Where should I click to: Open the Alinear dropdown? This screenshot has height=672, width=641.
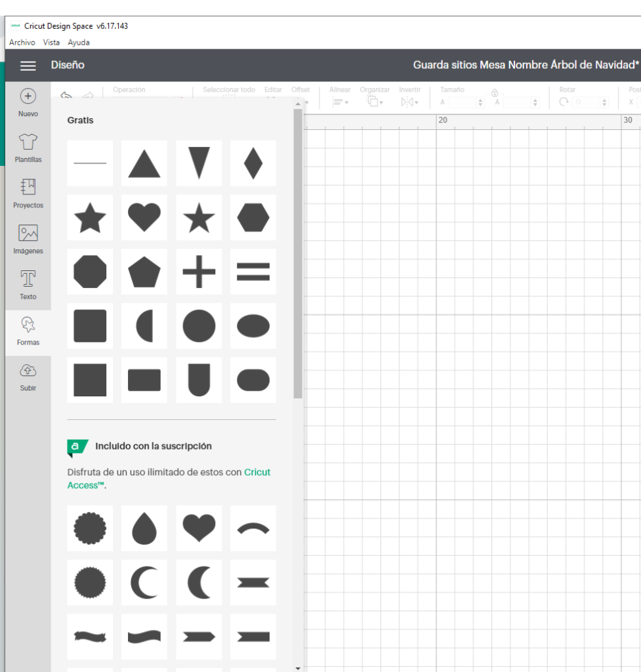click(x=341, y=102)
